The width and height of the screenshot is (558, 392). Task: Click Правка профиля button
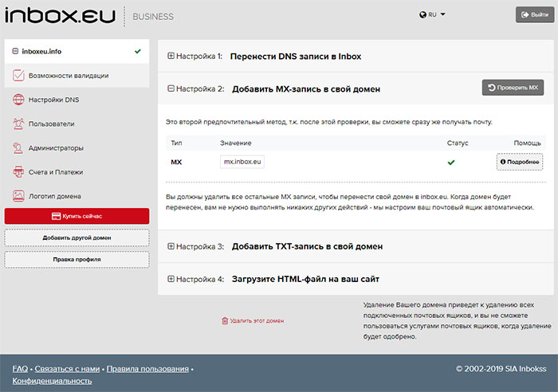coord(77,259)
